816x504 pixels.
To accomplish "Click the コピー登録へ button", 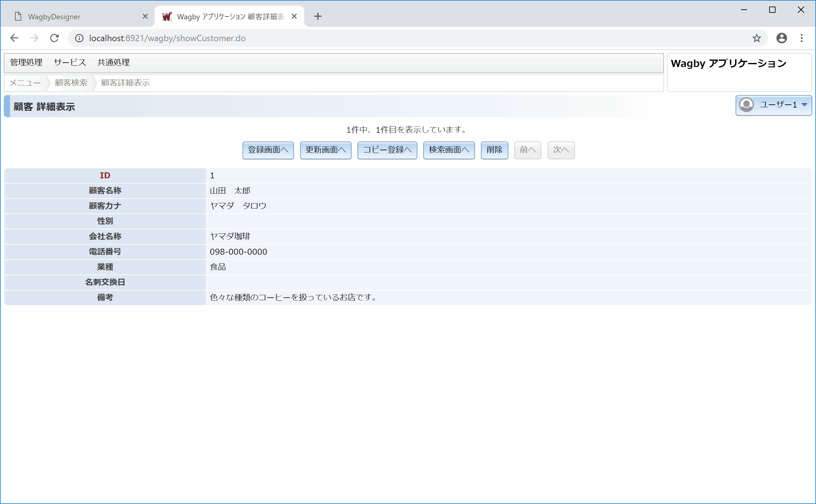I will 387,150.
